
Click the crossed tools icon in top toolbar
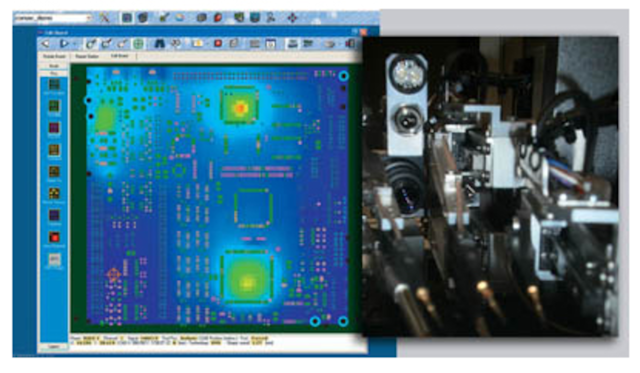(x=104, y=18)
